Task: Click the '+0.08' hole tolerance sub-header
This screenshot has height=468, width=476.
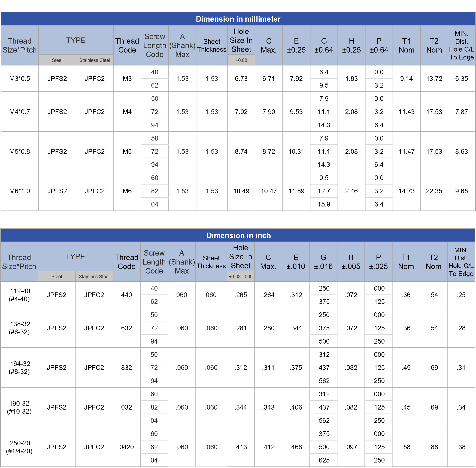Action: click(x=241, y=60)
